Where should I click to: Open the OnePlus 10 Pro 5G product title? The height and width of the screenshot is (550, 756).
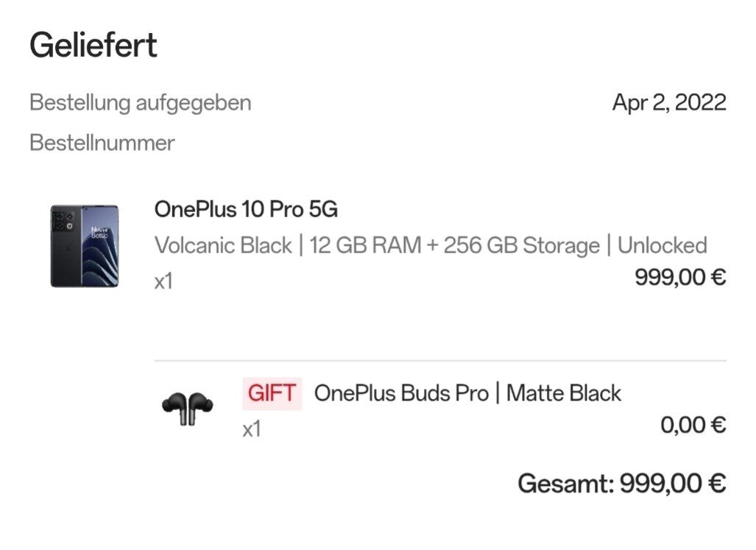coord(246,210)
